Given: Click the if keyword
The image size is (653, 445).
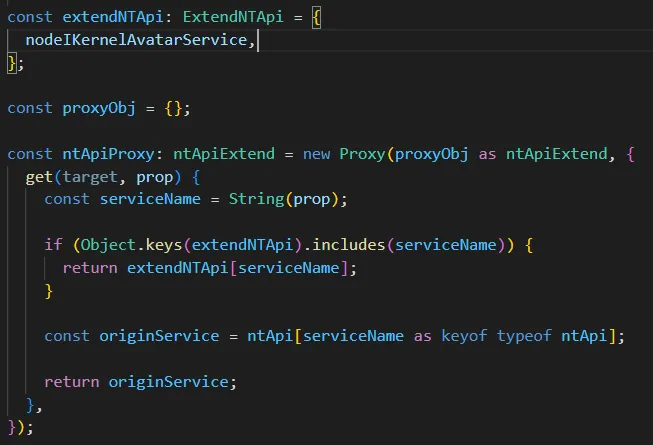Looking at the screenshot, I should point(52,244).
